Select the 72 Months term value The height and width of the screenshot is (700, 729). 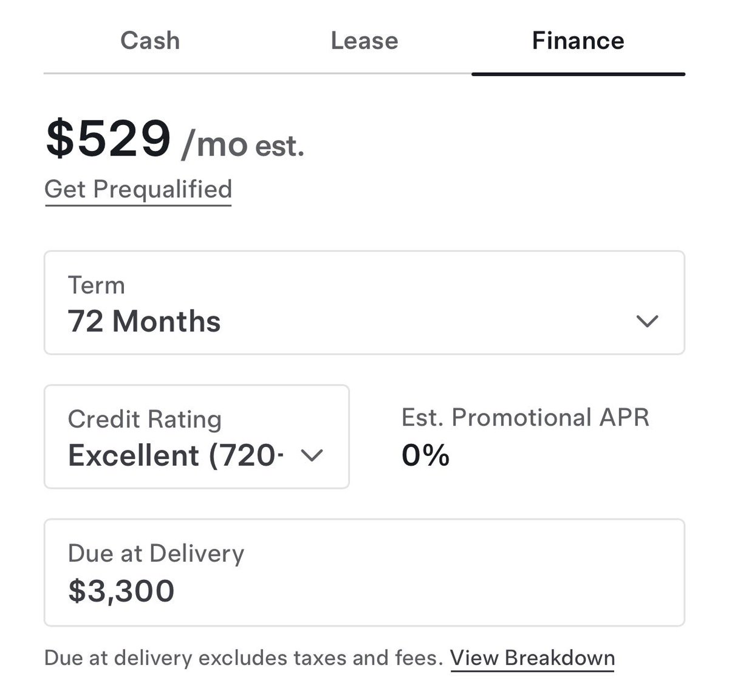144,321
